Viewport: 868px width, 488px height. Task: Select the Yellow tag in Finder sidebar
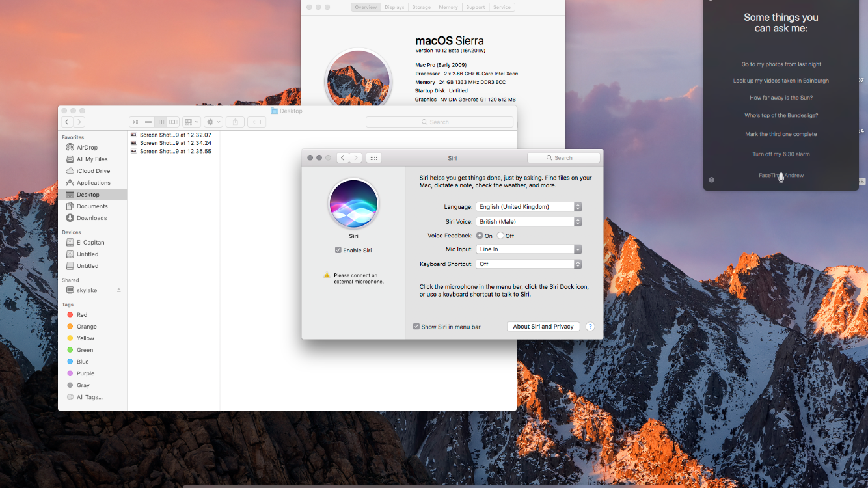tap(92, 338)
